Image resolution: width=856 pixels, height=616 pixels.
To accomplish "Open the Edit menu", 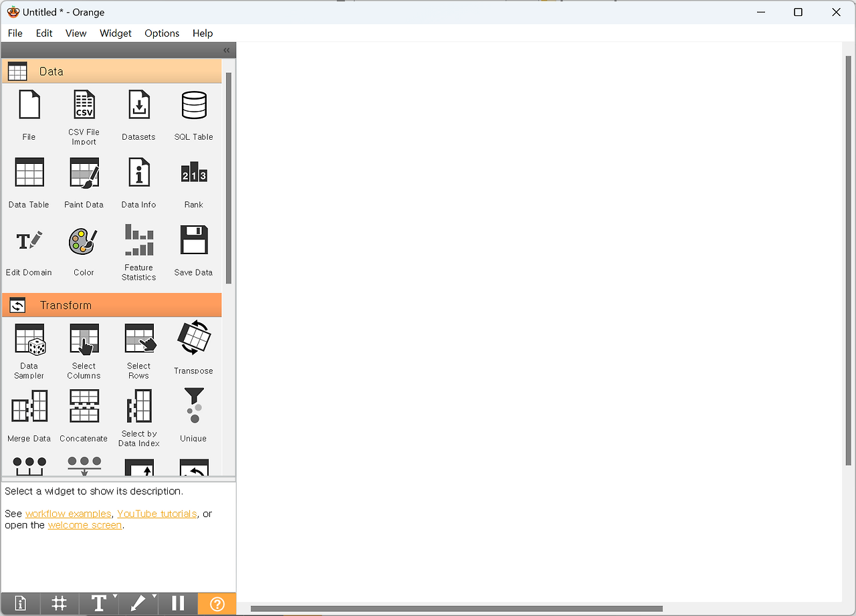I will tap(44, 33).
